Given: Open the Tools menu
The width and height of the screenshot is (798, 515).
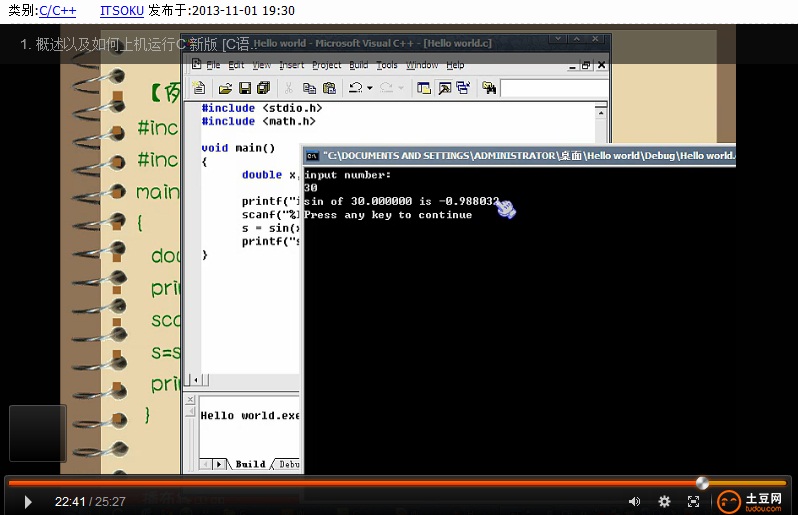Looking at the screenshot, I should point(386,65).
